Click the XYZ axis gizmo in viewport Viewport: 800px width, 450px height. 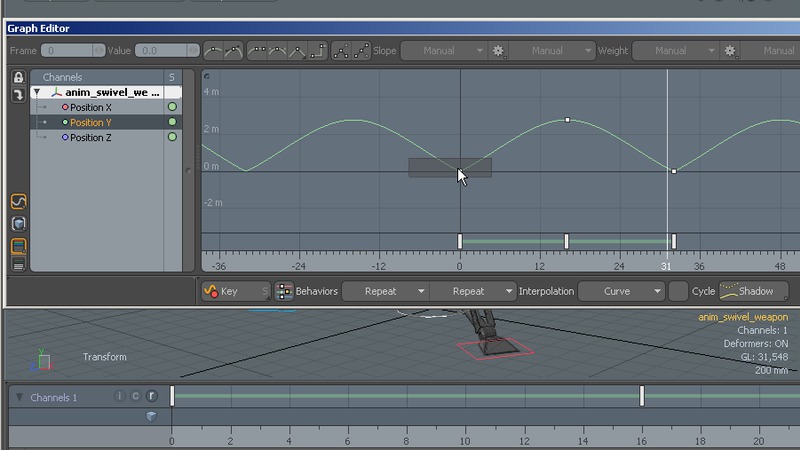tap(41, 359)
